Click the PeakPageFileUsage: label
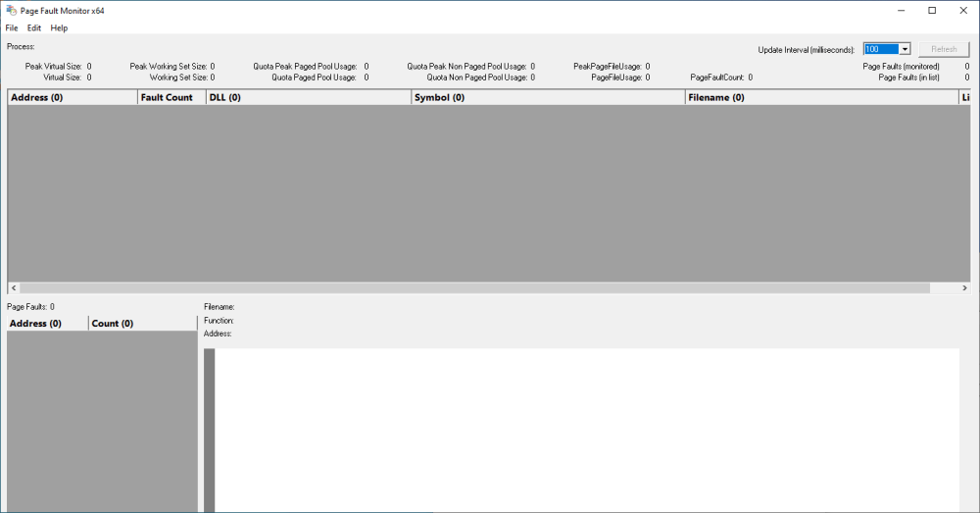The image size is (980, 513). [x=608, y=67]
